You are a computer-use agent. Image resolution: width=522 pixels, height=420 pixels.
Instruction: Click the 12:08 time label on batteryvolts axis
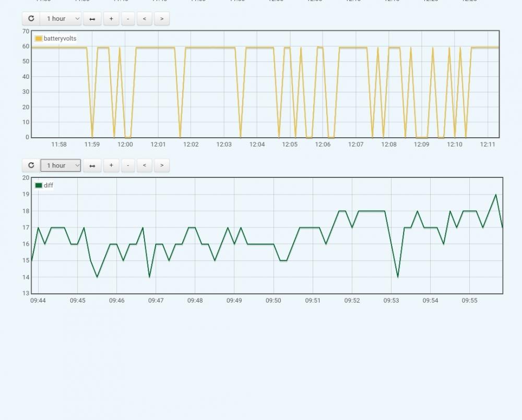tap(388, 145)
